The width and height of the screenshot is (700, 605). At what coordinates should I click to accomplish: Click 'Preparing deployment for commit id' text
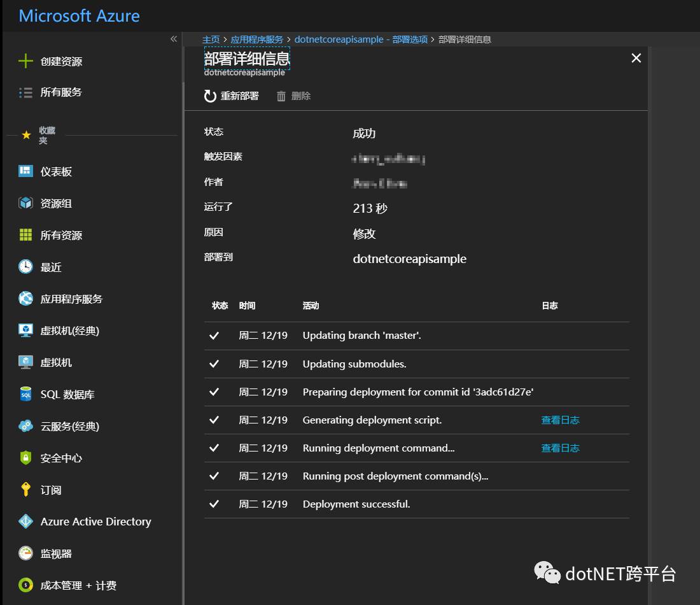pyautogui.click(x=418, y=392)
